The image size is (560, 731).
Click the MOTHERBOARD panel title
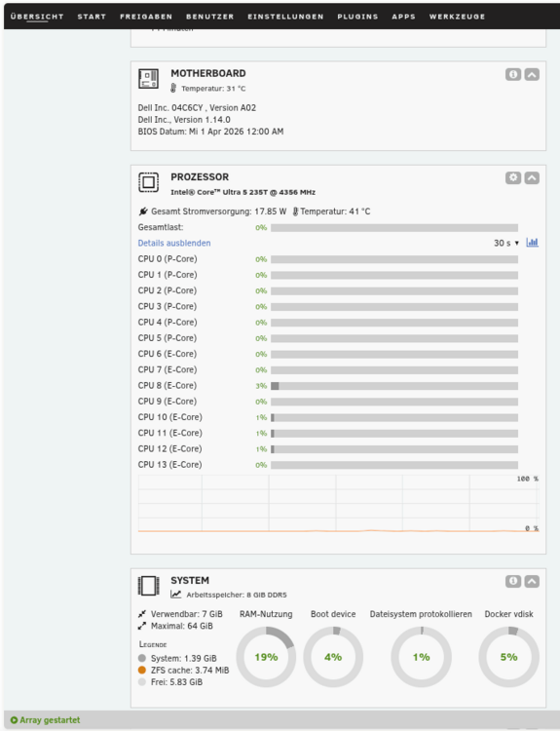[208, 73]
